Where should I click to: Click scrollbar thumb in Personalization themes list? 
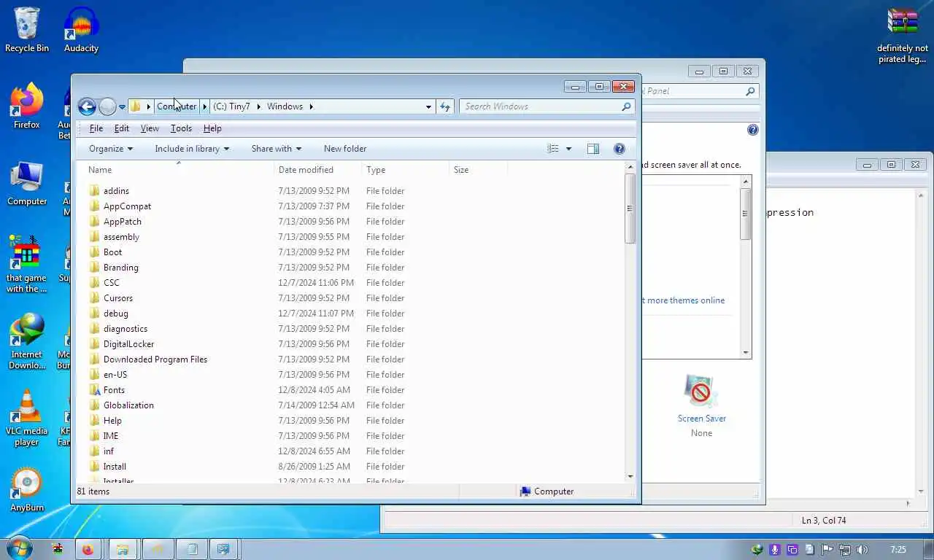click(745, 214)
